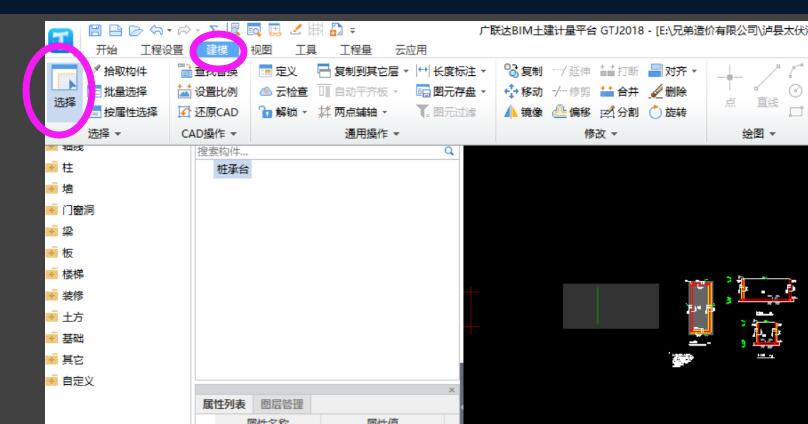Expand the 通用操作 group dropdown
808x424 pixels.
point(396,134)
